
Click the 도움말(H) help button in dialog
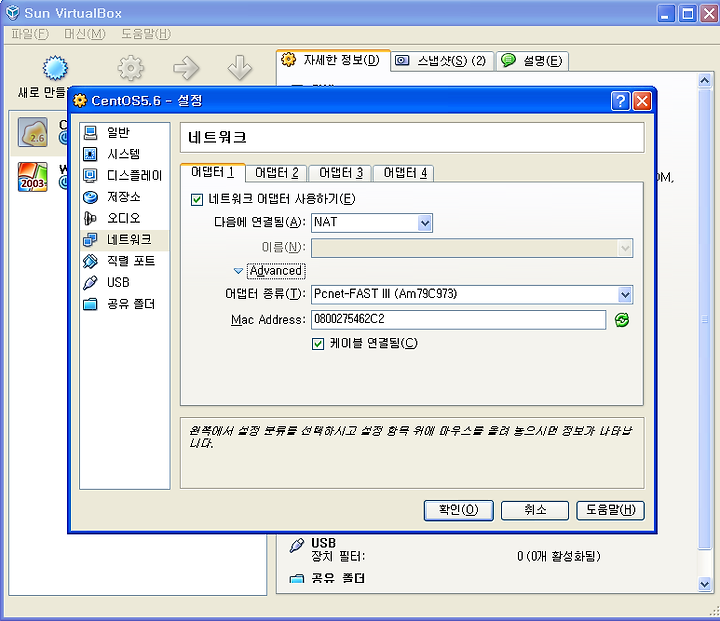coord(610,510)
